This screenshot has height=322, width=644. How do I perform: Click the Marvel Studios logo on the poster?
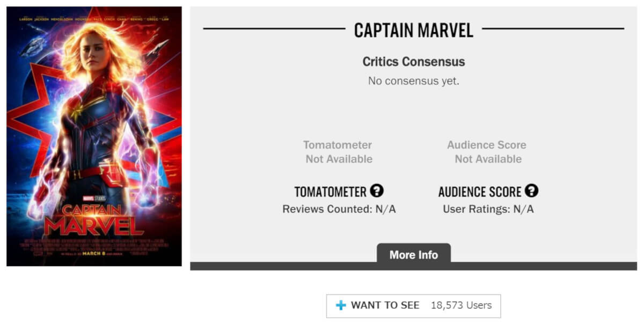94,199
